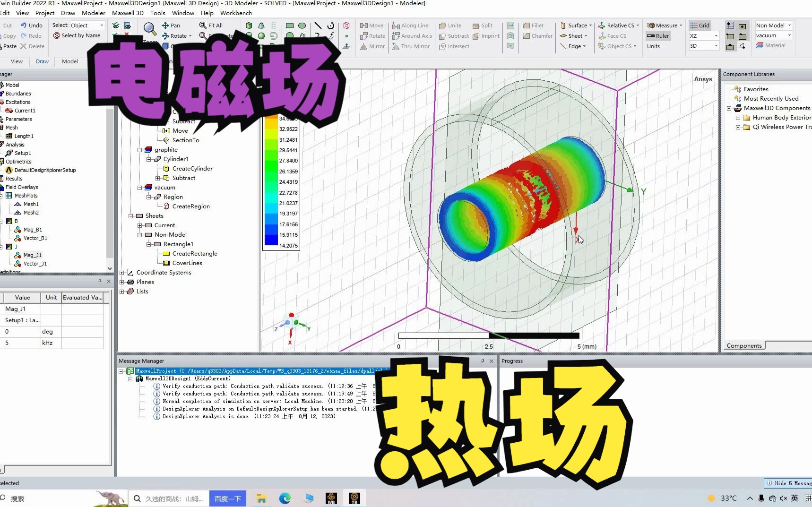Open the Non Model dropdown
The image size is (812, 507).
click(x=789, y=25)
